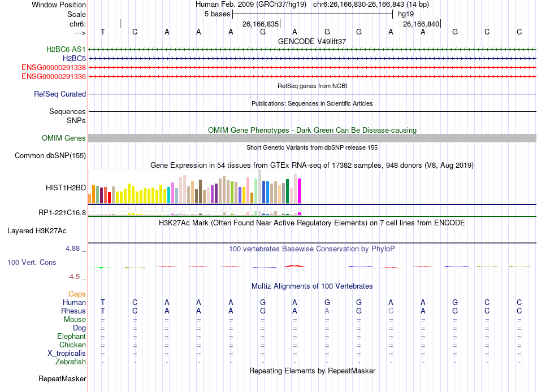
Task: Select the Zebrafish species label
Action: (71, 361)
